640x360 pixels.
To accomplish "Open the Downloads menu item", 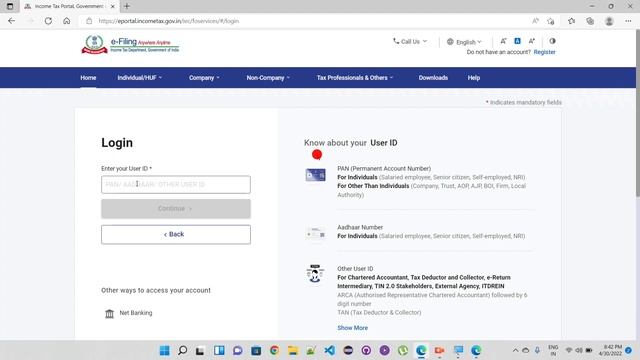I will click(x=433, y=78).
